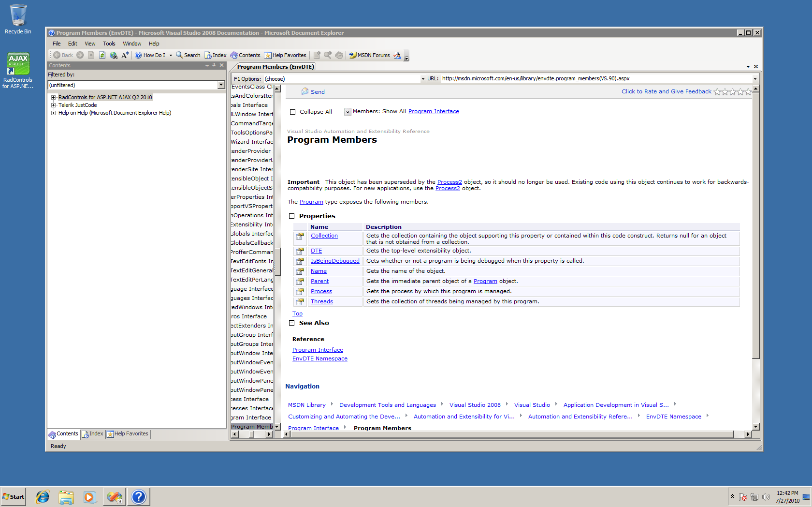
Task: Collapse the Properties section
Action: 291,216
